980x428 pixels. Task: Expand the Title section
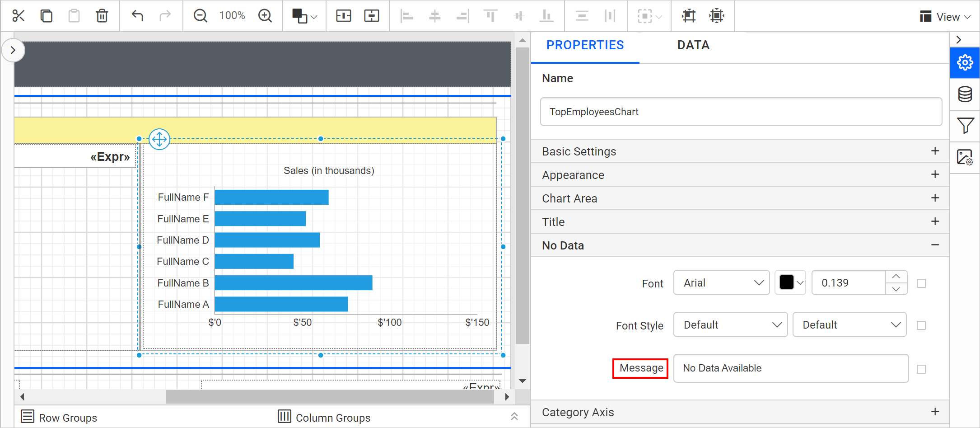[x=740, y=222]
